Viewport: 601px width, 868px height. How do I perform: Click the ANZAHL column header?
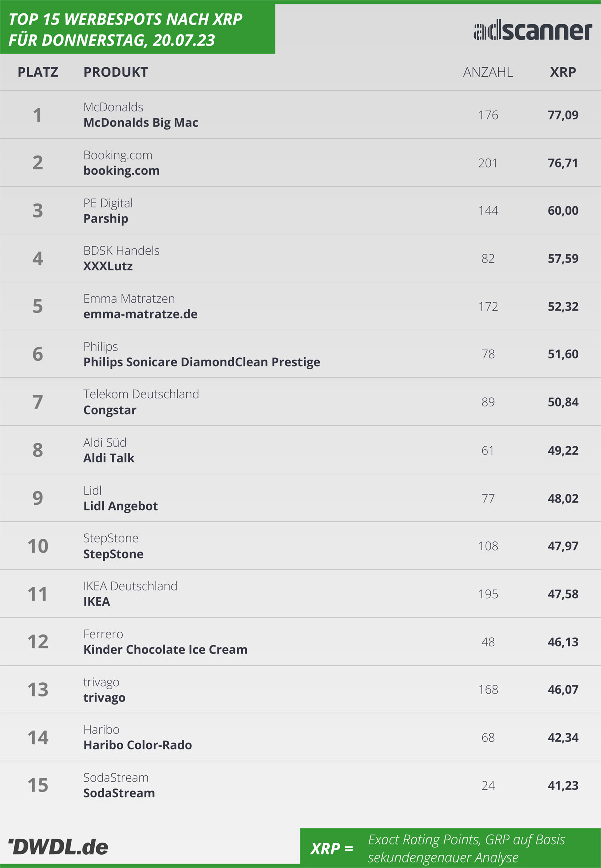coord(488,72)
